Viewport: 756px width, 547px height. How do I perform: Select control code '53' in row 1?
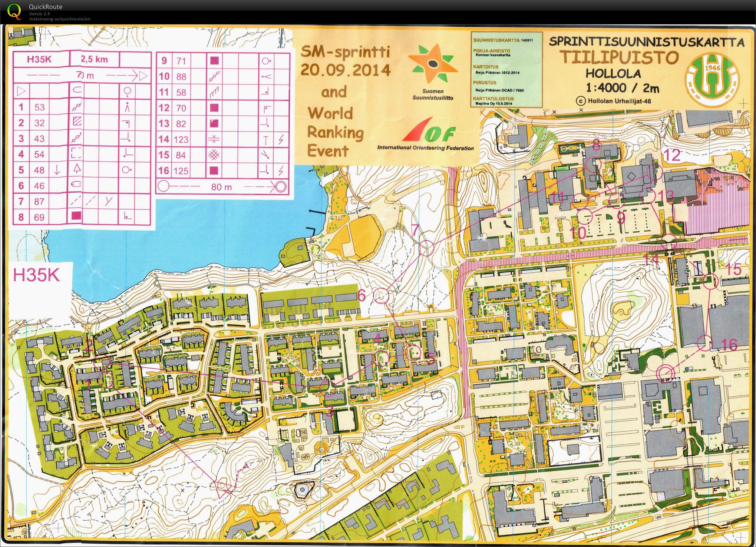point(39,107)
